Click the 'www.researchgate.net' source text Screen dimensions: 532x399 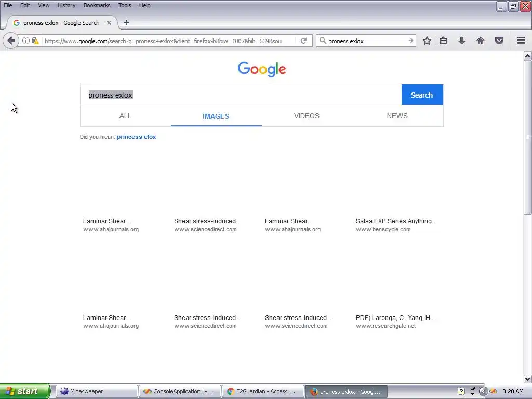(386, 326)
